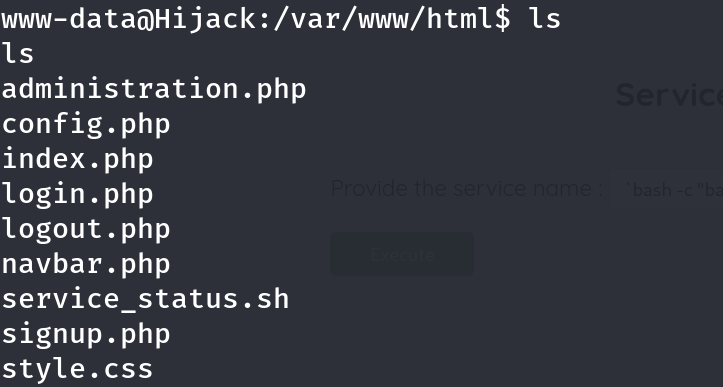
Task: Click the faded Execute button
Action: pyautogui.click(x=402, y=254)
